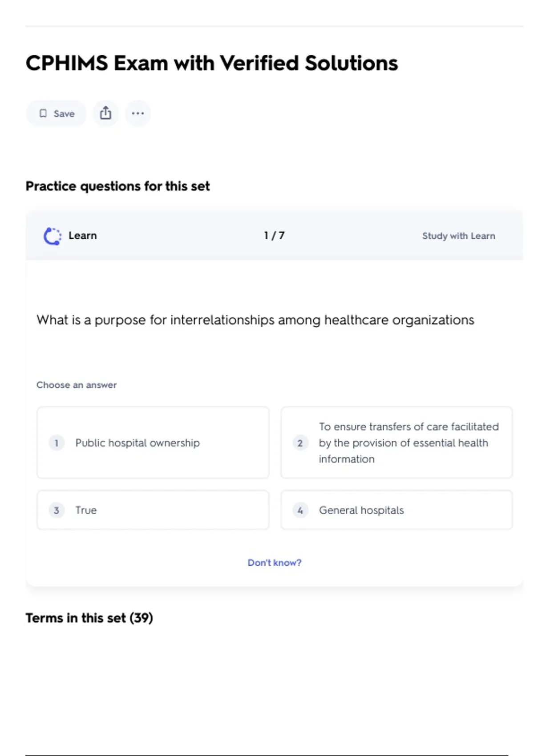Image resolution: width=534 pixels, height=756 pixels.
Task: Click the Terms in this set (39) heading
Action: [x=89, y=618]
